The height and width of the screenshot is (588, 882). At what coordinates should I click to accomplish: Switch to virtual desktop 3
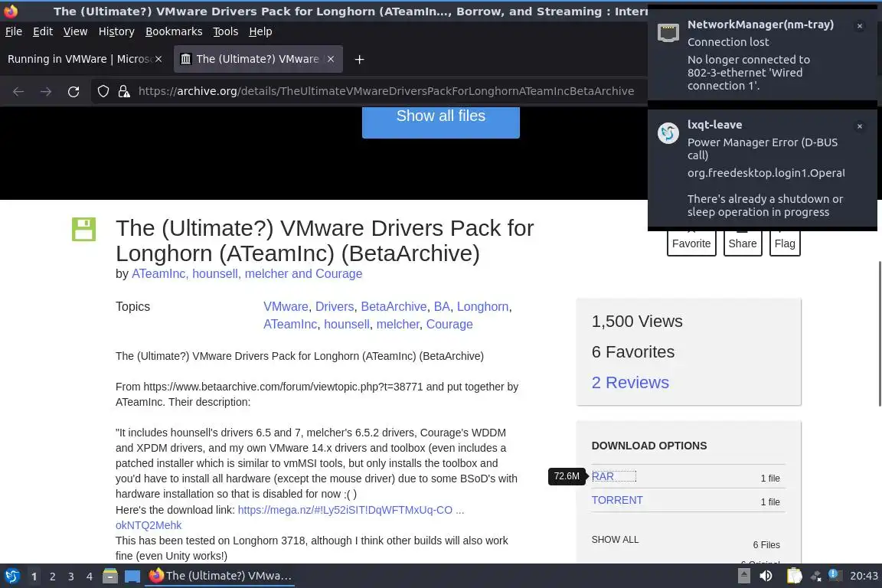(71, 577)
